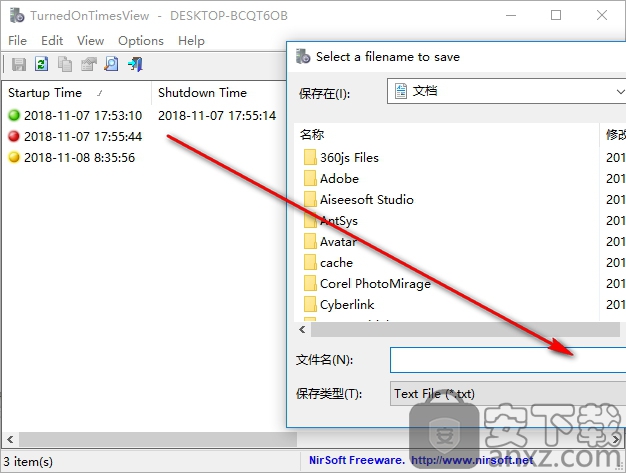Click the Save Selected Items toolbar icon
626x473 pixels.
coord(19,64)
